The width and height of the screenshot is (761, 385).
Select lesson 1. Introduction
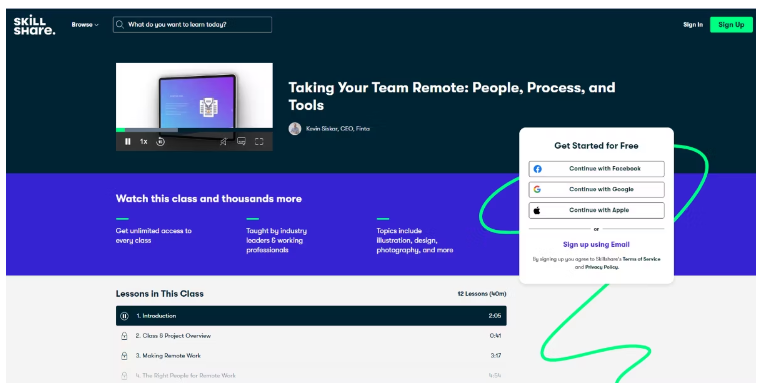click(x=311, y=316)
